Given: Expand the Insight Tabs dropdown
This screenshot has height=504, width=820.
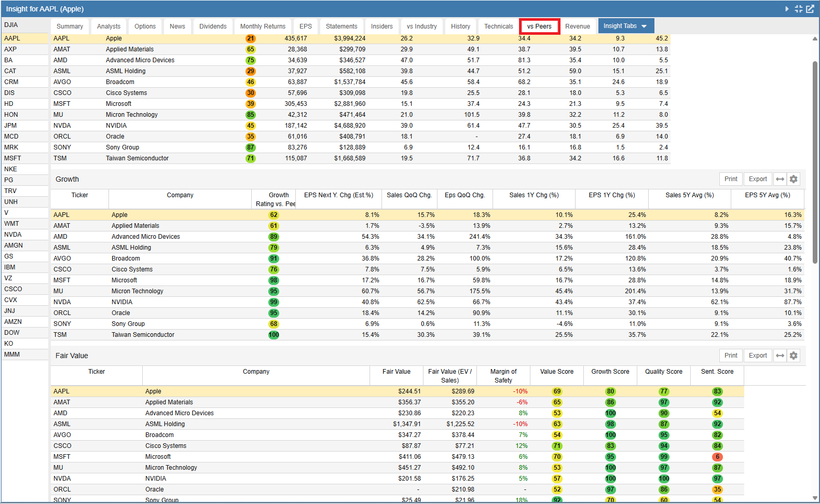Looking at the screenshot, I should pos(625,26).
